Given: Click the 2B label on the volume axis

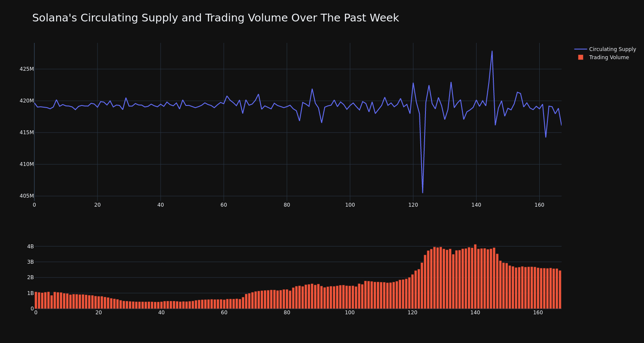Looking at the screenshot, I should click(30, 277).
